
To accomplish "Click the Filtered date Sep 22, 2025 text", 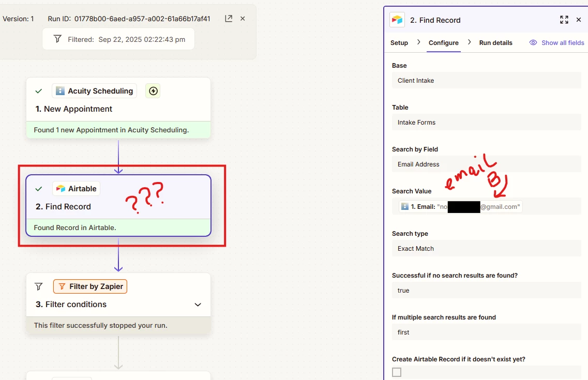I will click(x=142, y=39).
